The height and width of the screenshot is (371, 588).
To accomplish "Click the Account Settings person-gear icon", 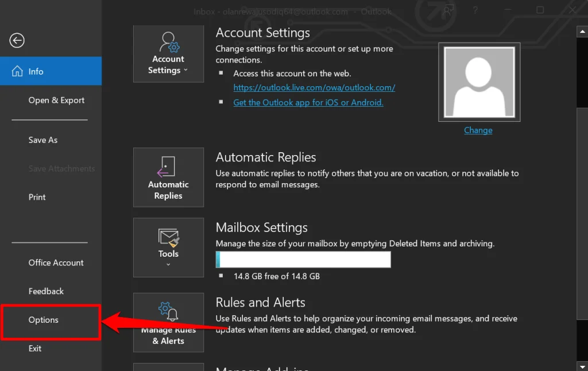I will tap(169, 42).
